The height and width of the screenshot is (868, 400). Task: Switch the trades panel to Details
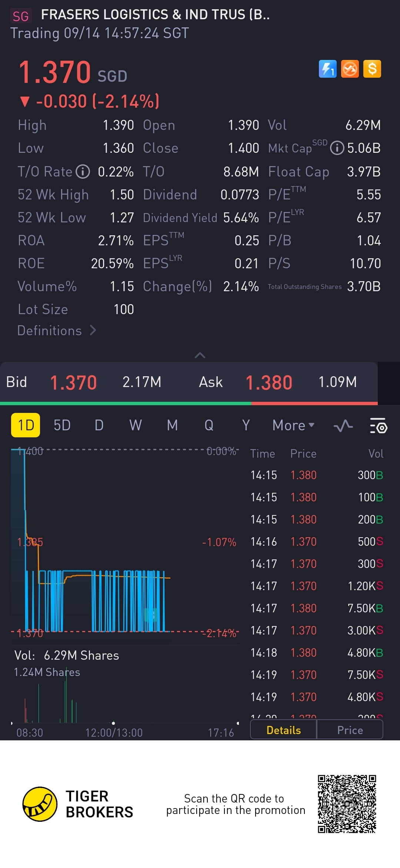click(x=284, y=730)
